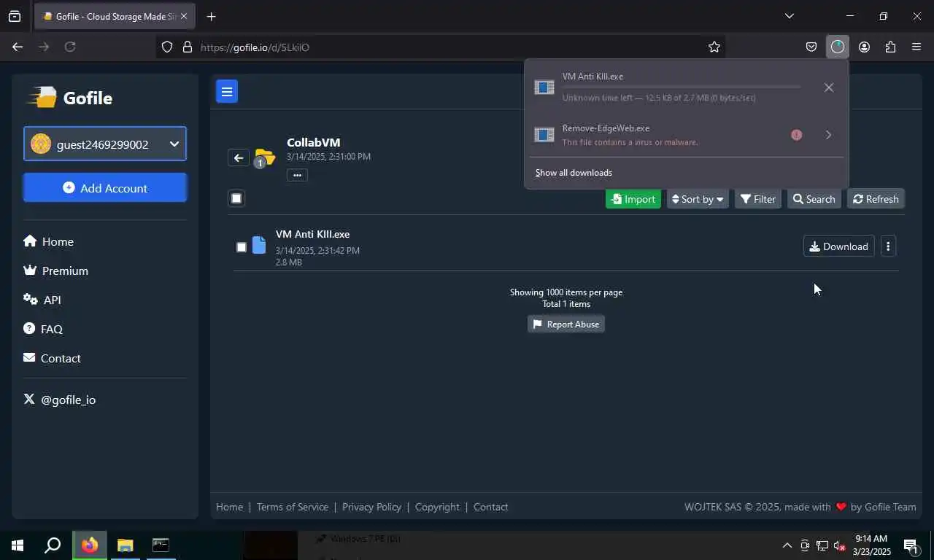The image size is (934, 560).
Task: Open footer Home link
Action: point(229,507)
